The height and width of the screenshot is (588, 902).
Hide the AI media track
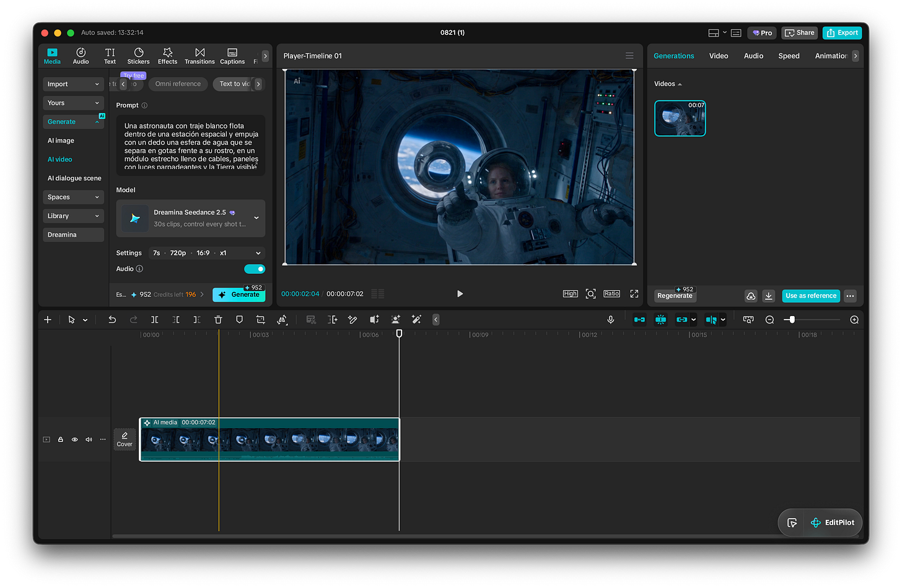click(x=74, y=439)
